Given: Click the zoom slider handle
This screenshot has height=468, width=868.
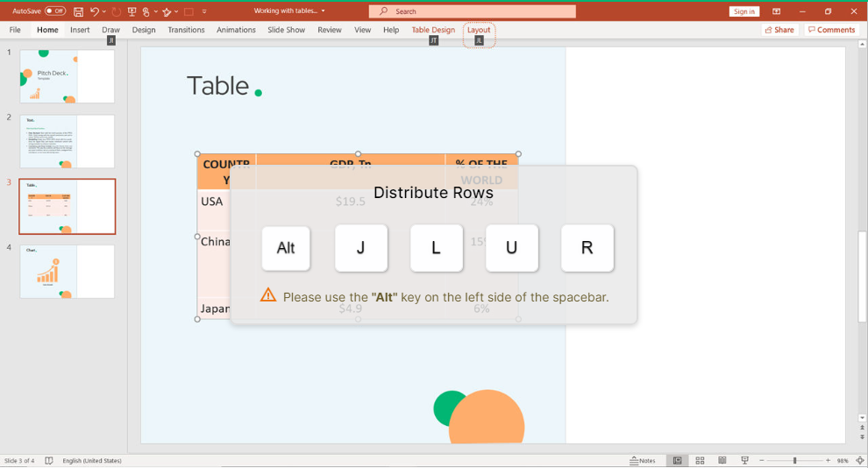Looking at the screenshot, I should (795, 460).
